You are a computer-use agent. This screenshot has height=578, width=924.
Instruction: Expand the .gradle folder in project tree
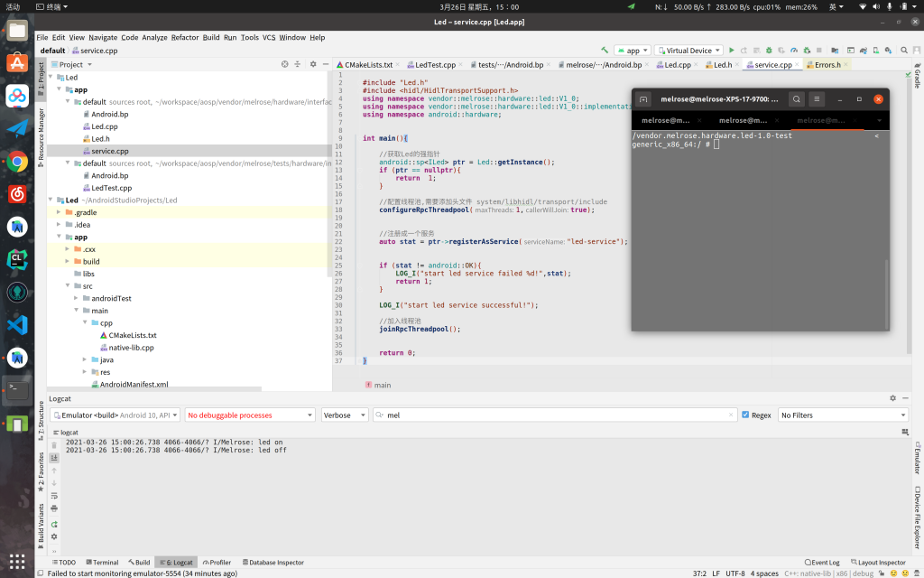click(x=59, y=212)
